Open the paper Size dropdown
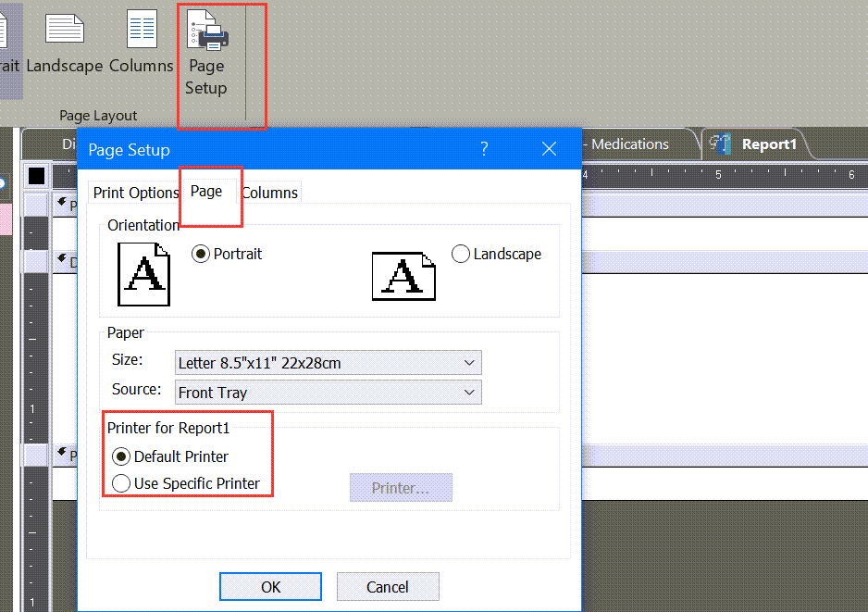 [x=329, y=363]
